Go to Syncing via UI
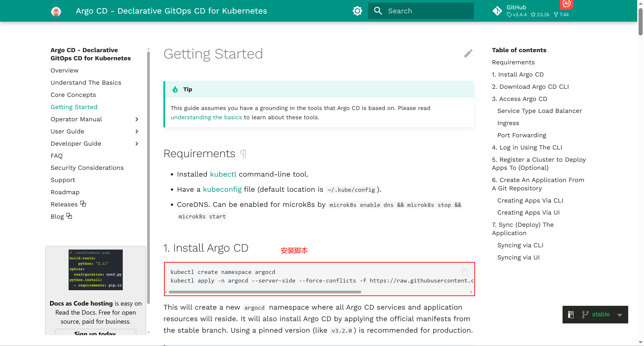Image resolution: width=644 pixels, height=346 pixels. click(x=518, y=258)
